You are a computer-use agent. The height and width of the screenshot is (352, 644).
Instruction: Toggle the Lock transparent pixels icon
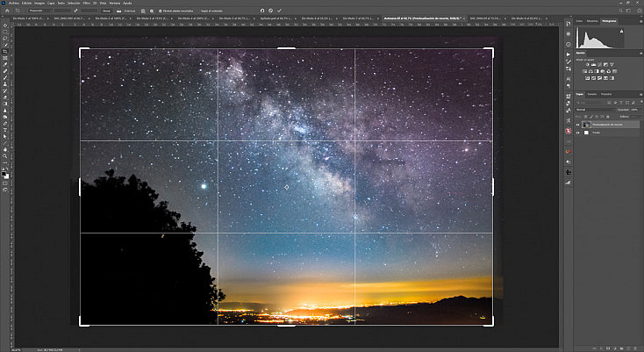tap(586, 117)
